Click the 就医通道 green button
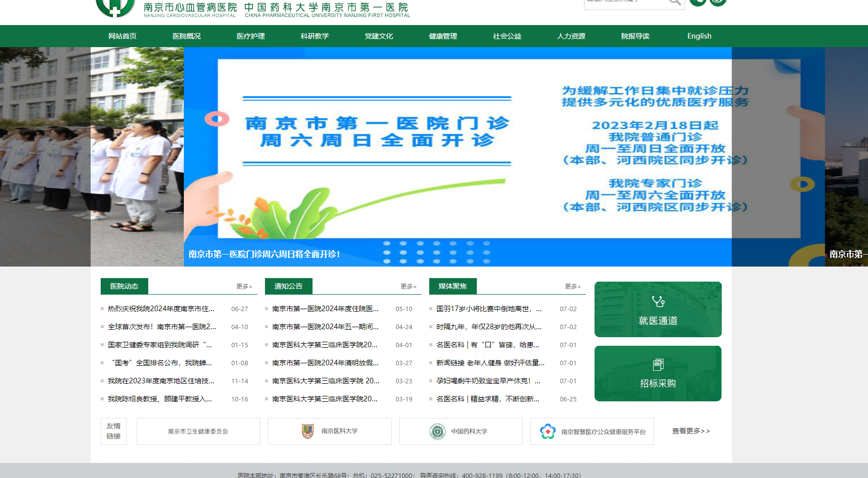The height and width of the screenshot is (478, 868). (x=658, y=309)
